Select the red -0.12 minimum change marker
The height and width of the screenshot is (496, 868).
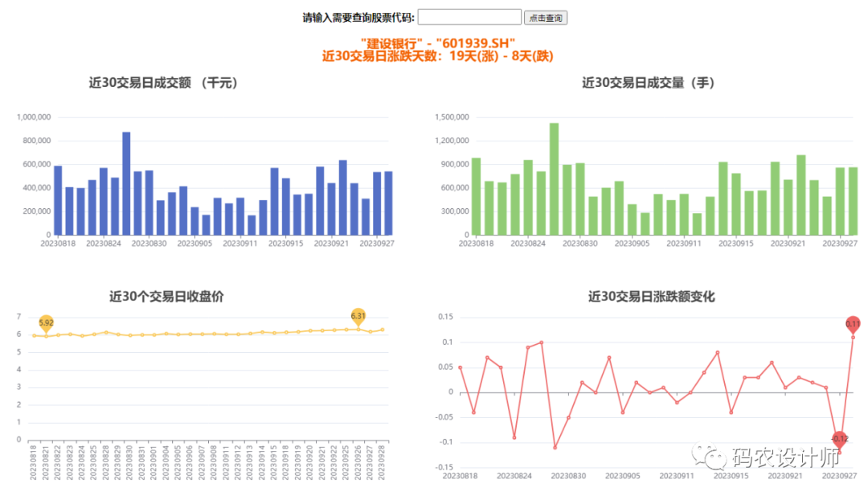pos(840,439)
